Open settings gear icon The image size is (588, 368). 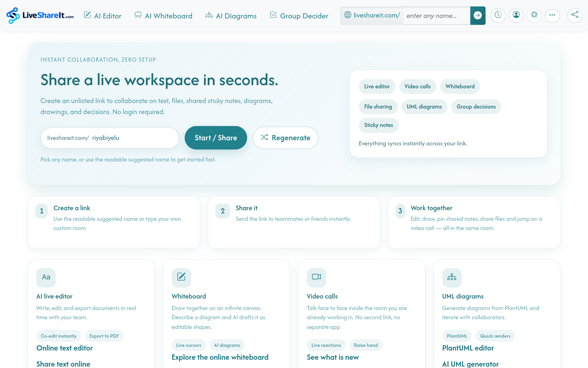coord(534,15)
